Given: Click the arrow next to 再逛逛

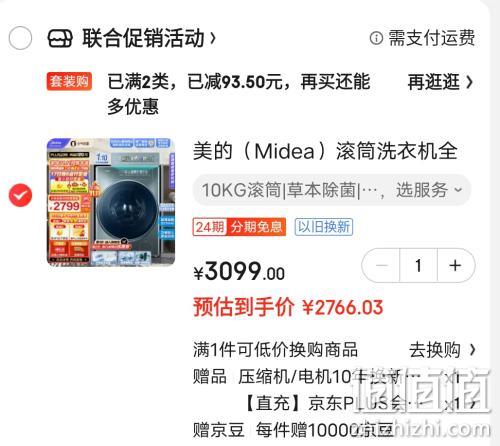Looking at the screenshot, I should point(469,82).
